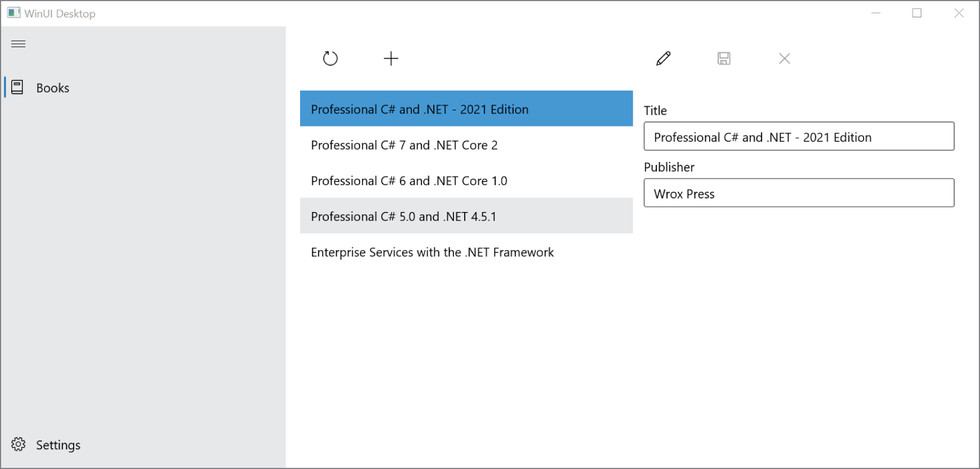The width and height of the screenshot is (980, 469).
Task: Maximize the WinUI Desktop window
Action: pyautogui.click(x=917, y=13)
